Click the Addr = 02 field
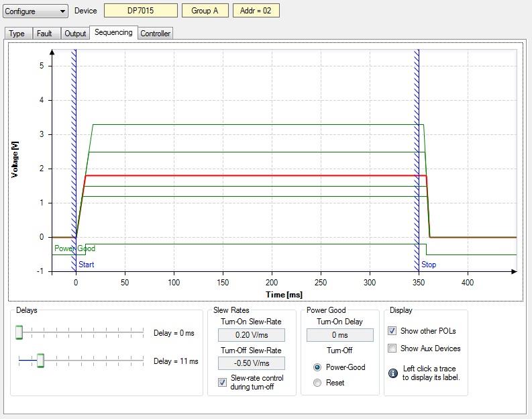Viewport: 532px width, 419px height. [256, 11]
